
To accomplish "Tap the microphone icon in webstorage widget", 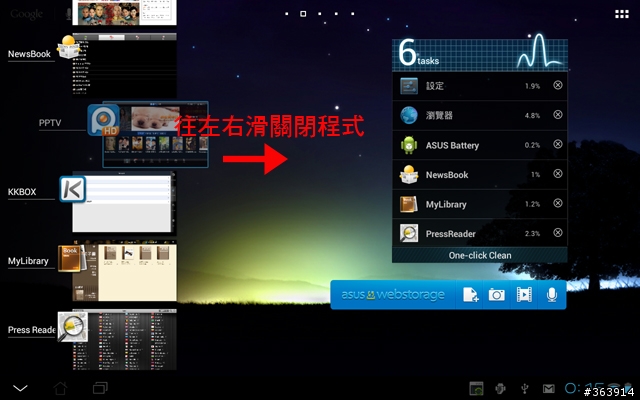I will click(x=552, y=295).
